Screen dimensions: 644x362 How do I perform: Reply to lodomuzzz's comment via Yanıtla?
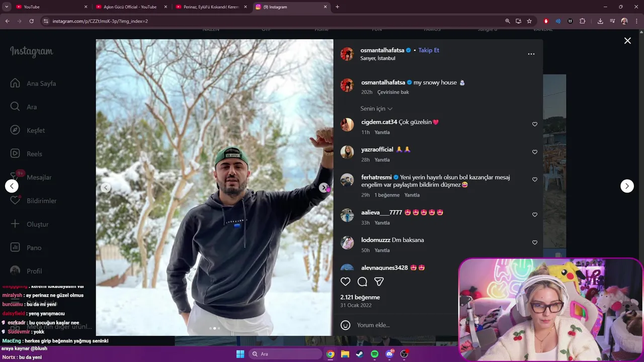tap(382, 250)
